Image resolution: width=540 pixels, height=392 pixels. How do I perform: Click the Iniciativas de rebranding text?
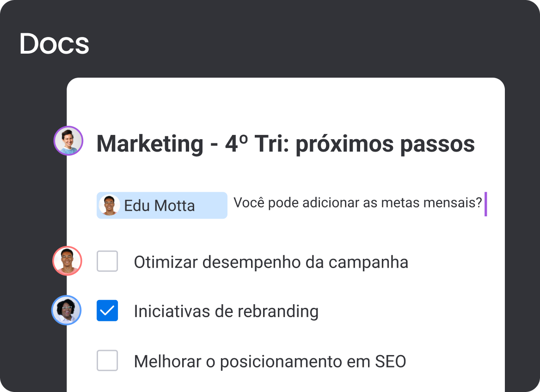tap(226, 312)
